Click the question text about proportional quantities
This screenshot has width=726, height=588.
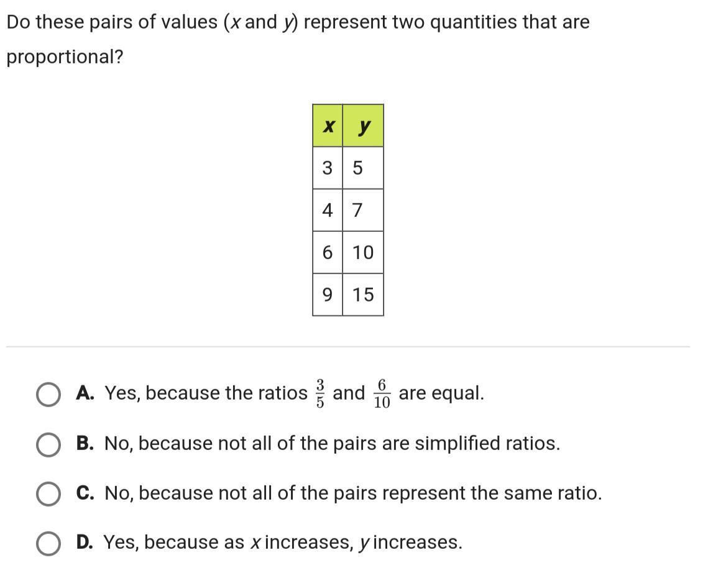tap(297, 22)
